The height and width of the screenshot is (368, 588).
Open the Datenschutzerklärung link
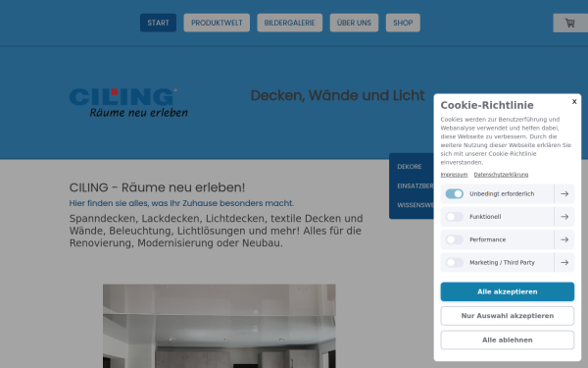pyautogui.click(x=501, y=175)
